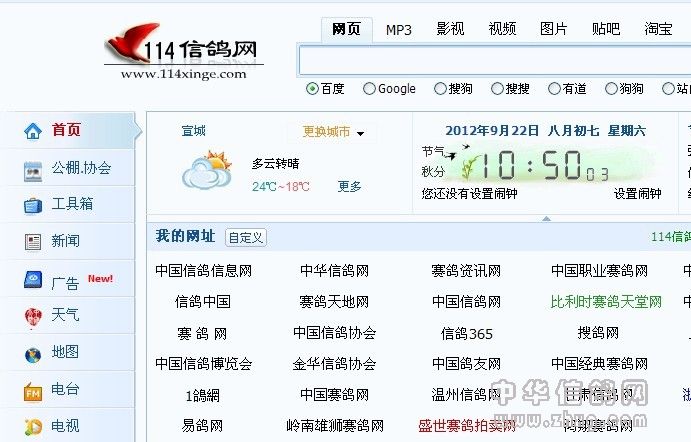Open the 地图 sidebar item

pos(67,353)
